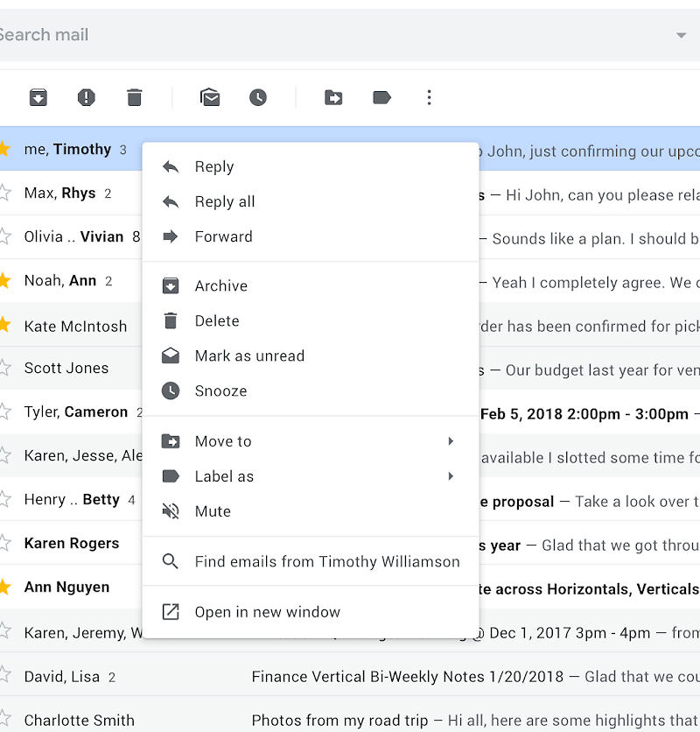This screenshot has height=732, width=700.
Task: Open the Charlotte Smith road trip email
Action: 437,721
